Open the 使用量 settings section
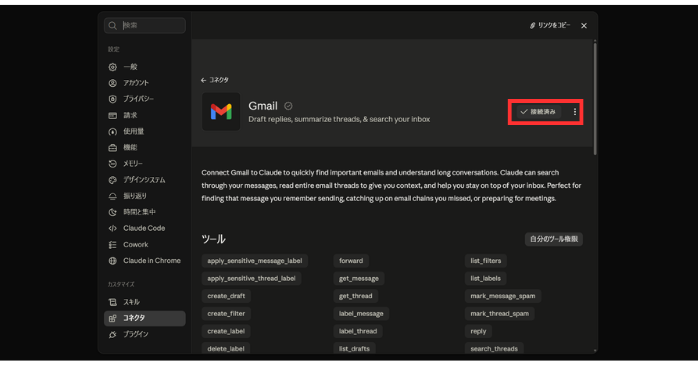The image size is (698, 365). point(145,131)
